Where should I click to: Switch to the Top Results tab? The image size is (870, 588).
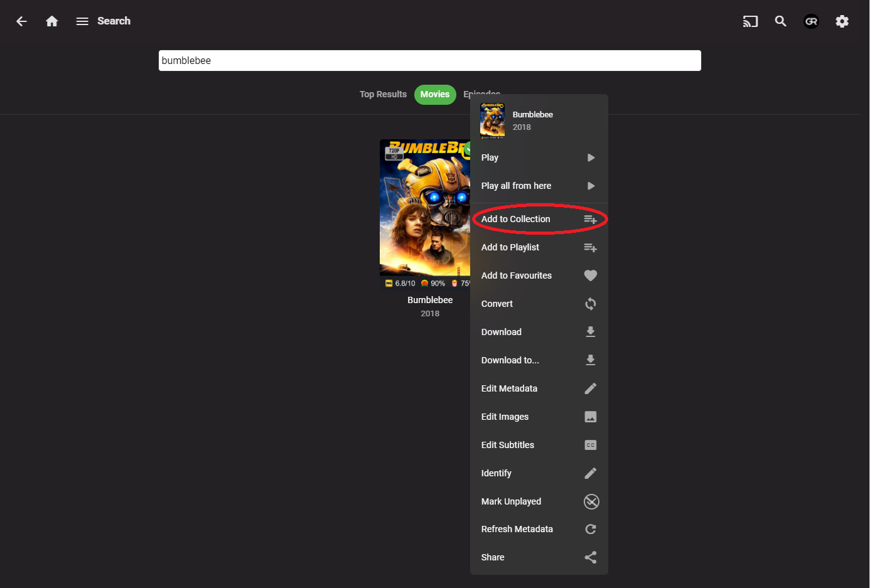383,94
